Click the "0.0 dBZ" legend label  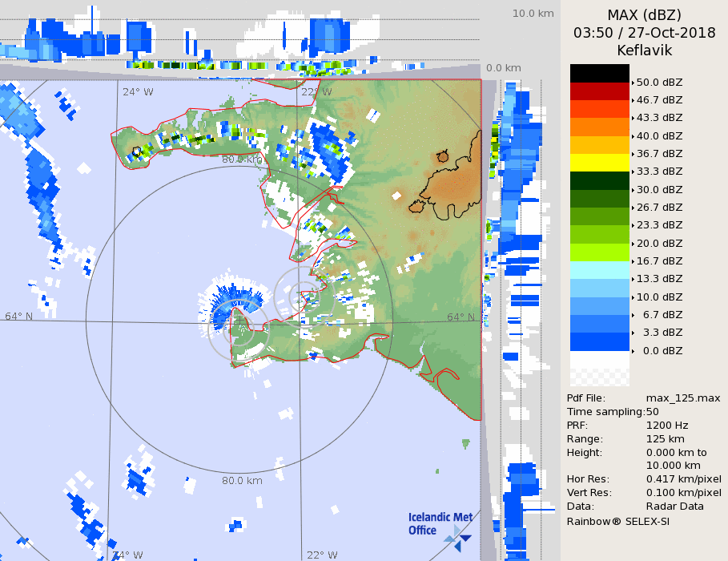tap(659, 350)
